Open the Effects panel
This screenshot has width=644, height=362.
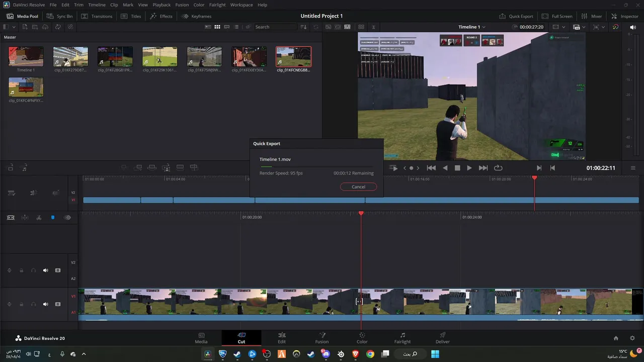point(161,16)
